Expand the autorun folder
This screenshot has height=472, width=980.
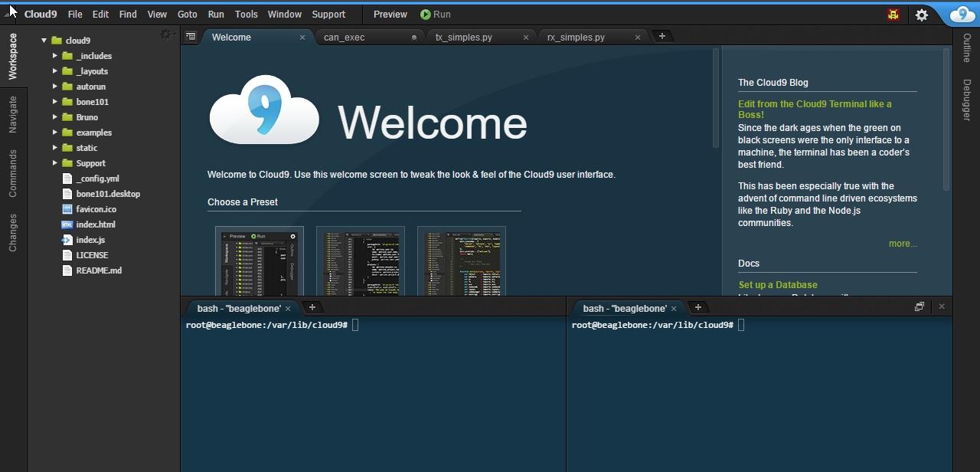click(x=55, y=87)
